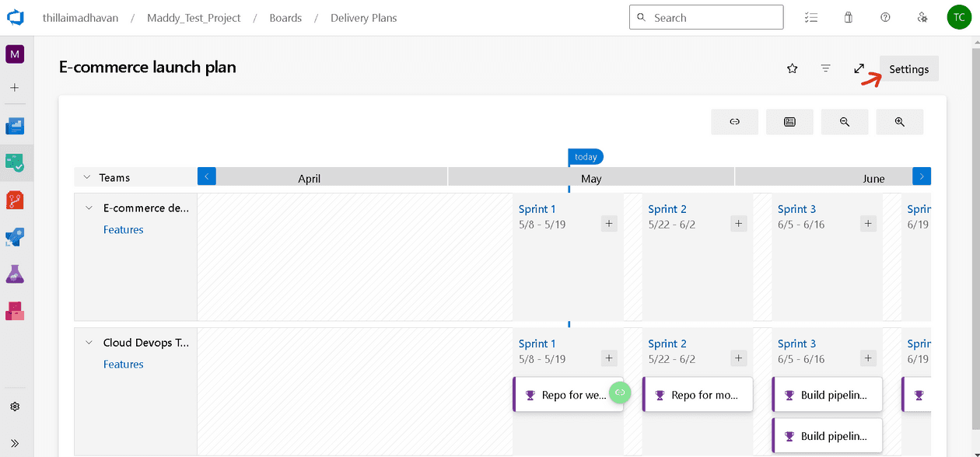Click the Settings button
Viewport: 980px width, 457px height.
[x=908, y=69]
